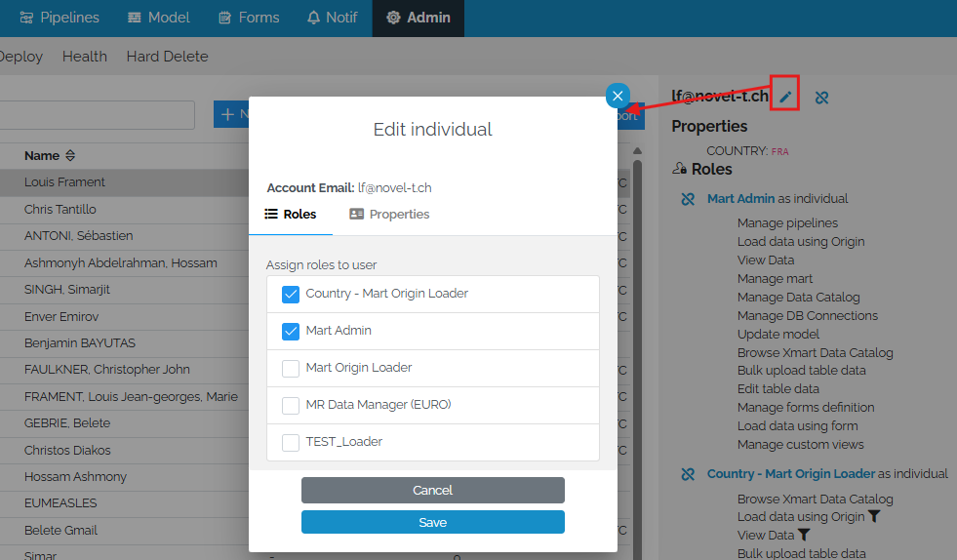Switch to the Properties tab in dialog
Screen dimensions: 957x560
pos(389,215)
